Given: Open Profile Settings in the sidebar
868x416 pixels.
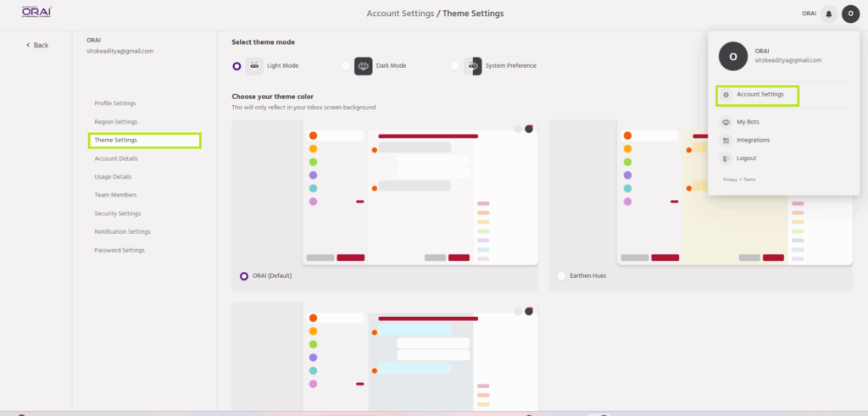Looking at the screenshot, I should pos(115,103).
